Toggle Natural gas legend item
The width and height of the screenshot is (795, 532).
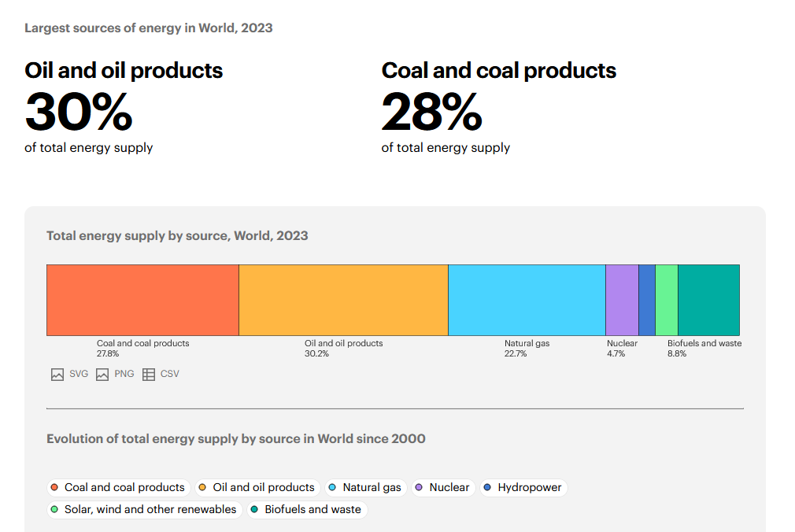(365, 488)
